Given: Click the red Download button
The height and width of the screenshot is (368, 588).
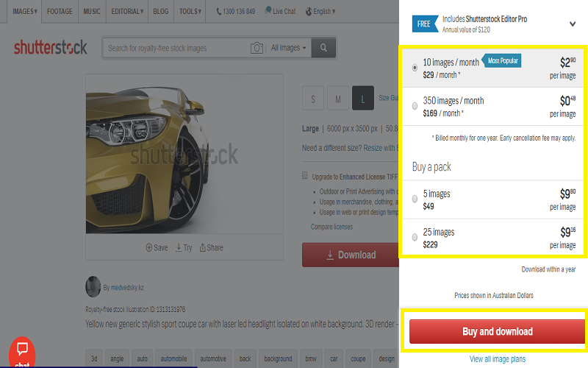Looking at the screenshot, I should pos(351,255).
